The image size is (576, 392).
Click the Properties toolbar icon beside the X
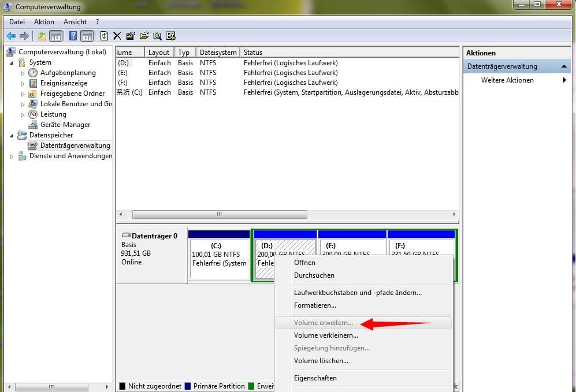click(131, 36)
